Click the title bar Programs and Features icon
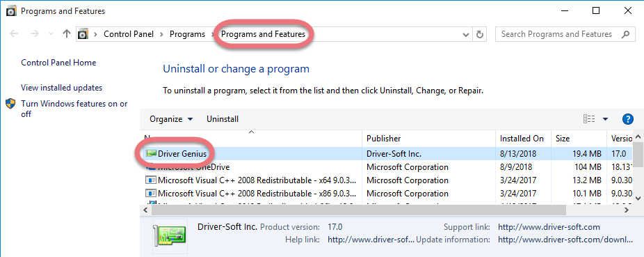Screen dimensions: 644x257 click(x=11, y=11)
